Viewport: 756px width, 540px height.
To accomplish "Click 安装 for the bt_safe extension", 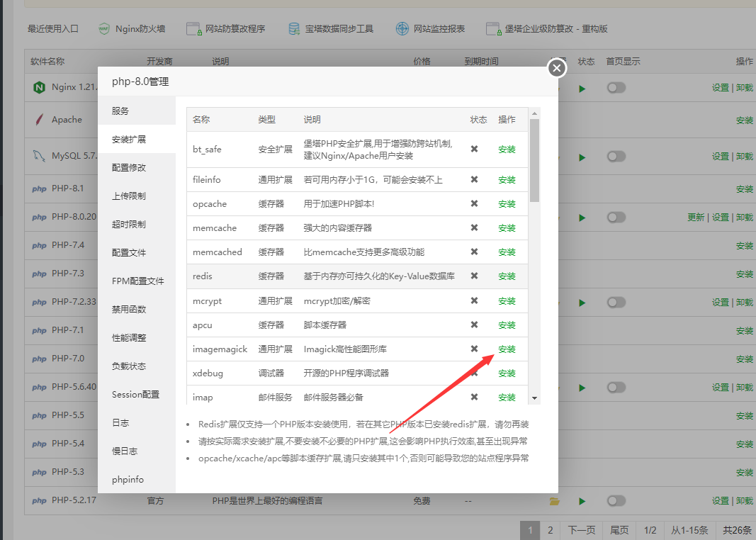I will 507,150.
